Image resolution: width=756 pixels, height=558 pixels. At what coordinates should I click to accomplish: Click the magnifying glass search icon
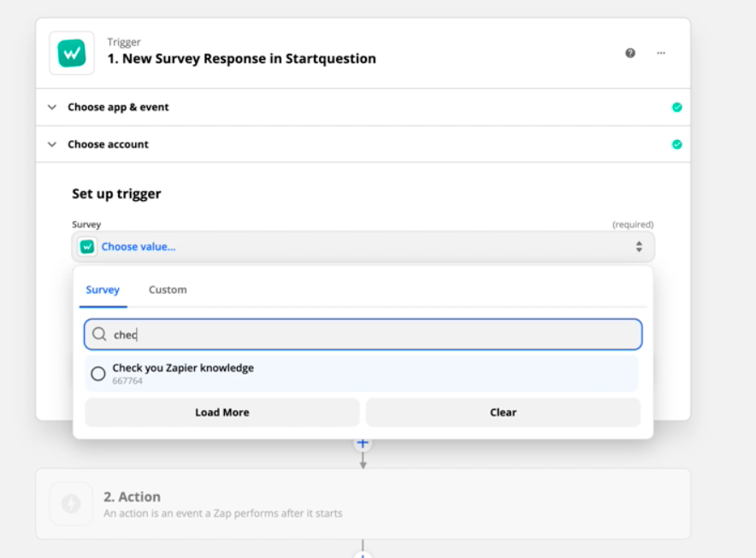(99, 335)
